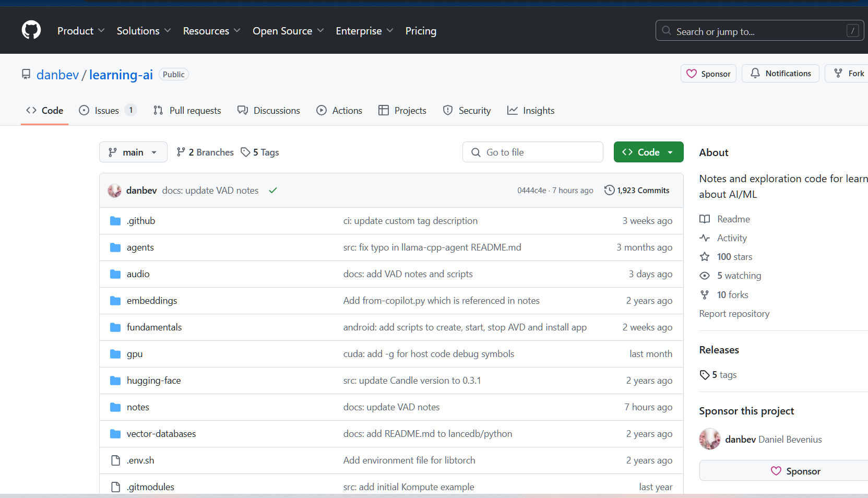The image size is (868, 498).
Task: Switch to the Pull requests tab
Action: [187, 110]
